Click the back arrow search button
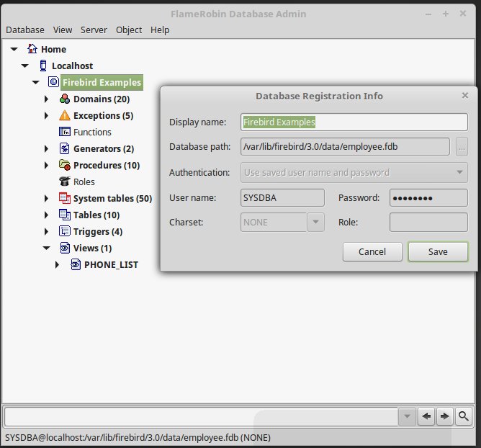Screen dimensions: 481x448 click(427, 416)
